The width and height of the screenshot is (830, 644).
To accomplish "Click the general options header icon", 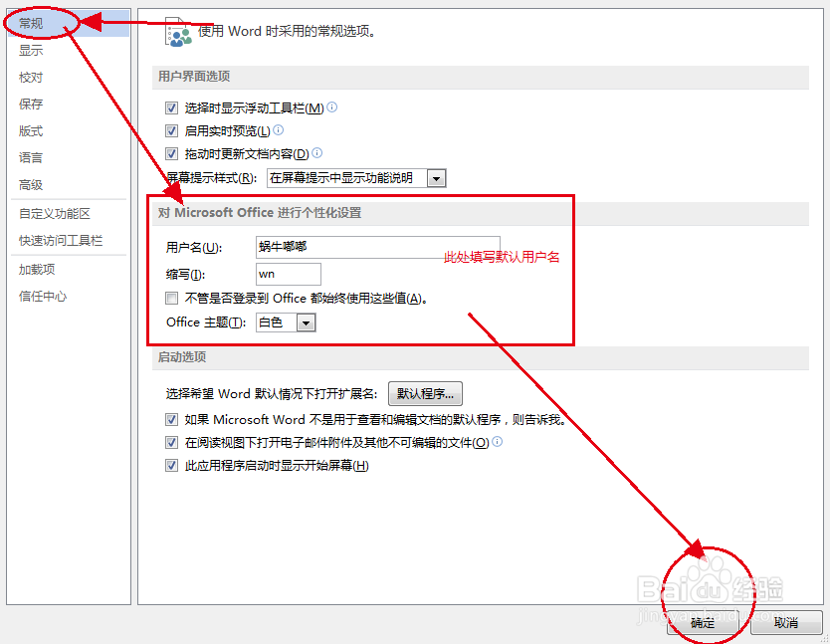I will pos(178,32).
